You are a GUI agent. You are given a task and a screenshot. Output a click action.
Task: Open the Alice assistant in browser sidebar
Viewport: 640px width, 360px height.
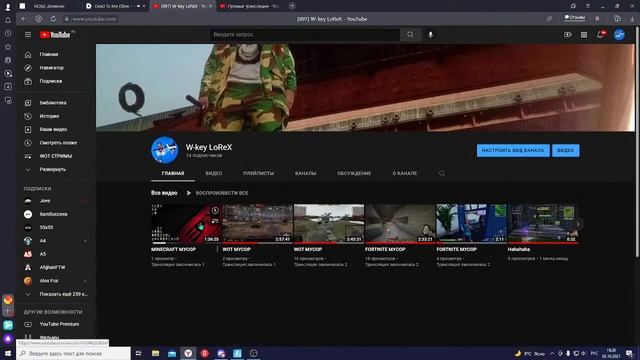[x=8, y=338]
